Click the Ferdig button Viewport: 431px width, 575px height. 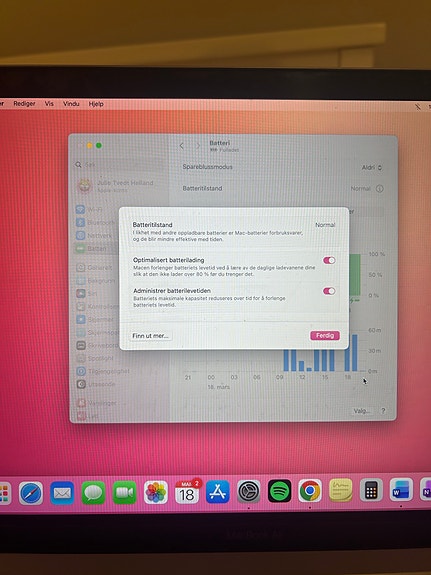click(325, 336)
